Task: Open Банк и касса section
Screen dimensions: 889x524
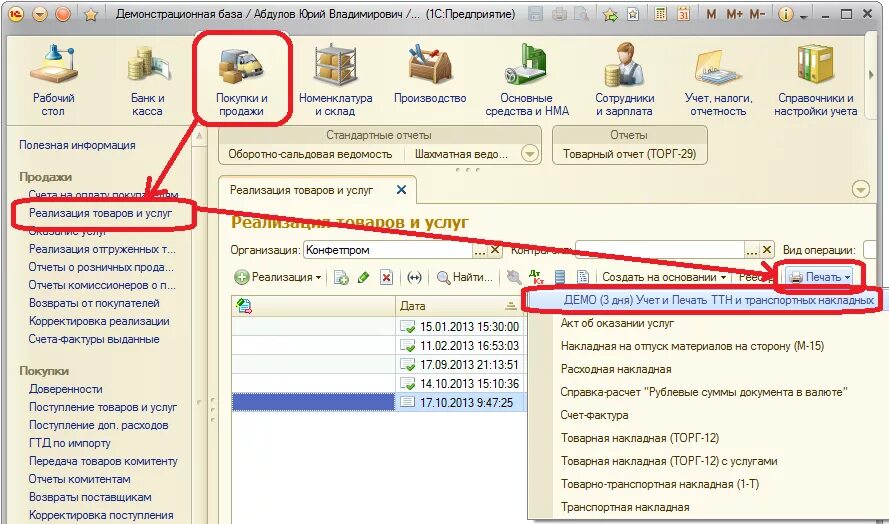Action: coord(147,79)
